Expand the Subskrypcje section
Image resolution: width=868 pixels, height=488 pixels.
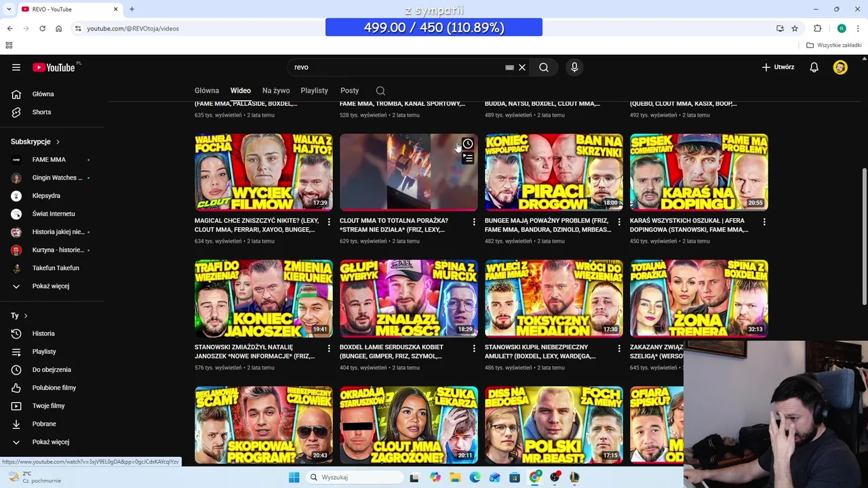[x=35, y=142]
